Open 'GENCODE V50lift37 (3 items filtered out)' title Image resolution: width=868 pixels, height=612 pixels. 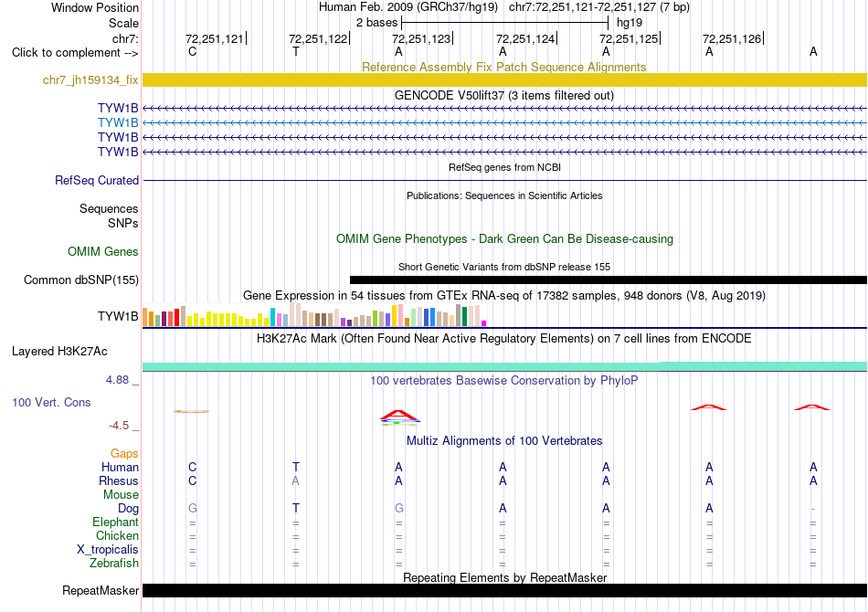(x=503, y=95)
